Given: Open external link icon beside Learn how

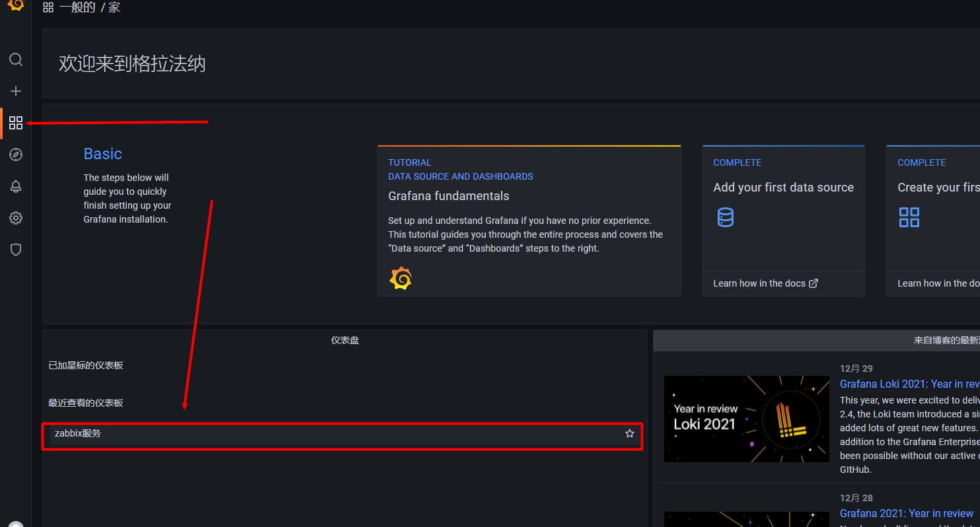Looking at the screenshot, I should [x=813, y=283].
